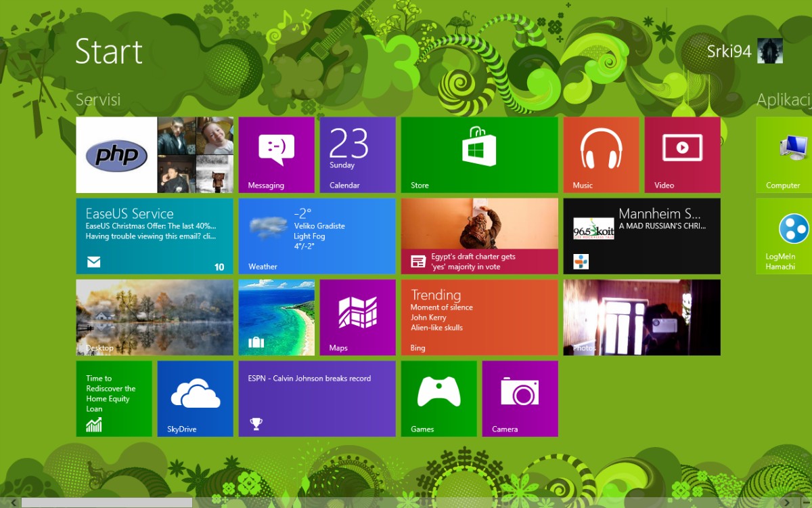The height and width of the screenshot is (508, 812).
Task: Open the Weather tile for Veliko Gradiste
Action: click(317, 236)
